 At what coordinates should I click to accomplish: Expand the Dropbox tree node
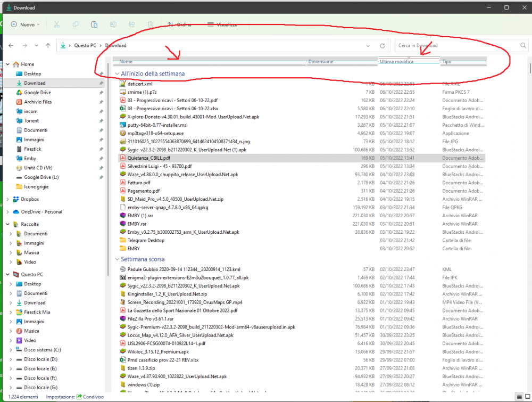tap(7, 199)
